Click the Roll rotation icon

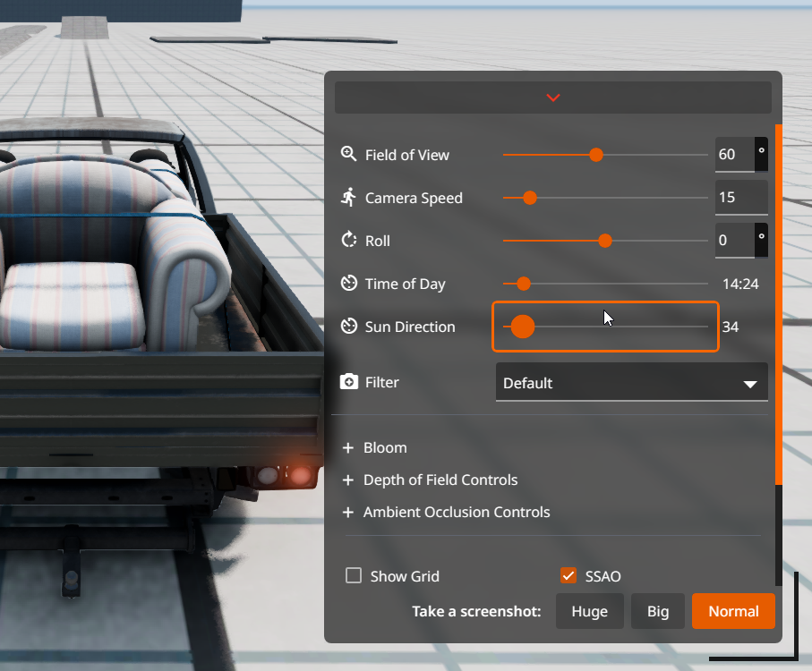[348, 240]
